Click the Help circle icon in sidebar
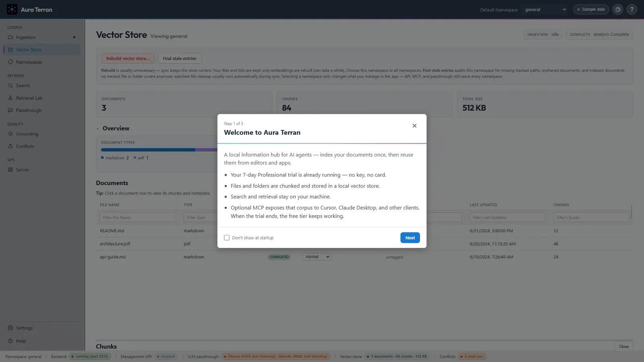Image resolution: width=644 pixels, height=362 pixels. click(x=10, y=341)
